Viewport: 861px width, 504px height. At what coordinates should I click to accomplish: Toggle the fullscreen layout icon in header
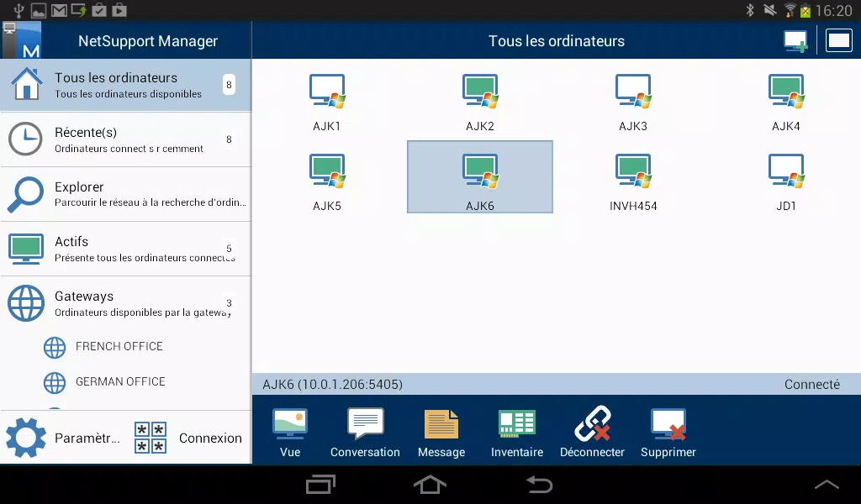839,40
